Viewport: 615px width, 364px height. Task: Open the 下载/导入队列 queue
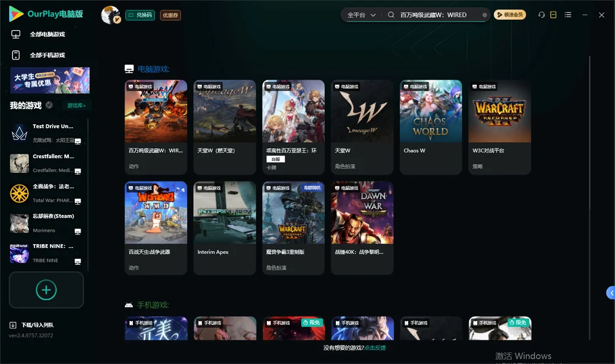tap(31, 325)
